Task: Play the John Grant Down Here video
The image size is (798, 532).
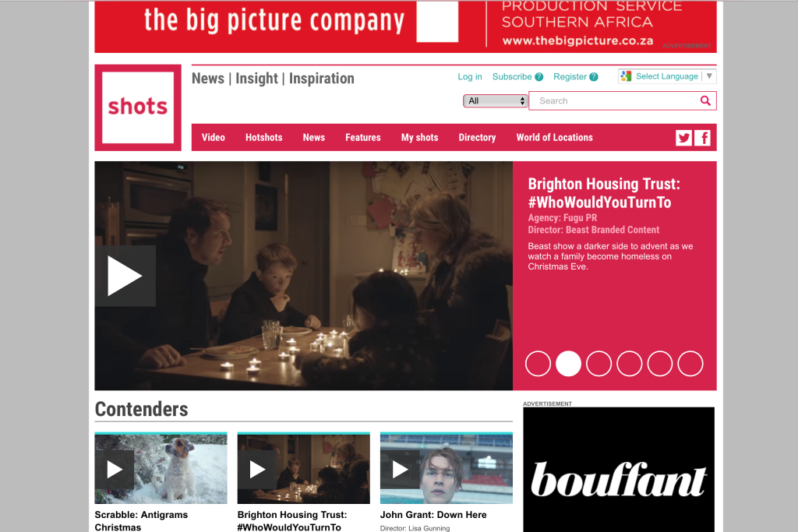Action: (x=400, y=470)
